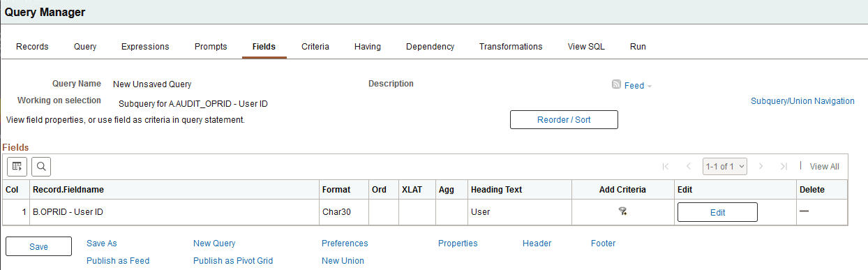Click Subquery for A.AUDIT_OPRID - User ID text

click(x=193, y=104)
